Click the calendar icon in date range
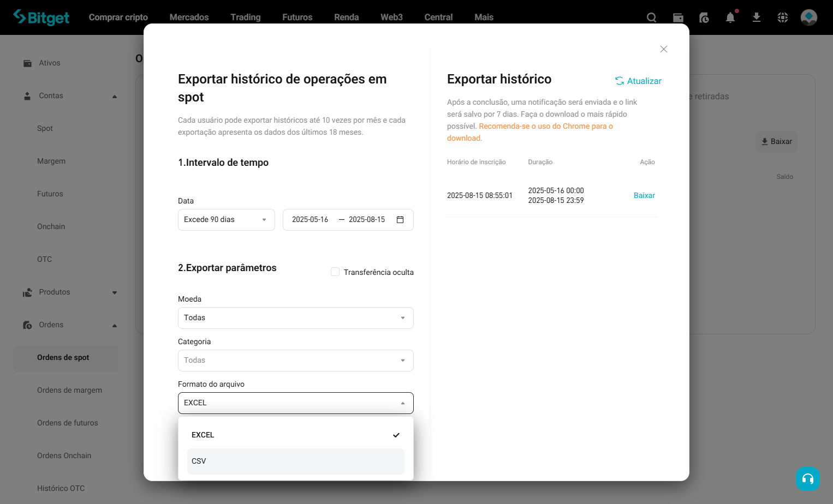This screenshot has width=833, height=504. coord(400,220)
